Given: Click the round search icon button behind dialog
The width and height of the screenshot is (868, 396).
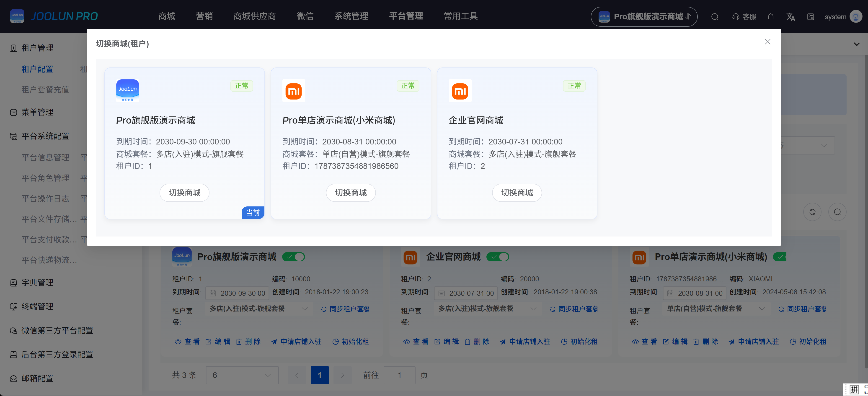Looking at the screenshot, I should [837, 212].
